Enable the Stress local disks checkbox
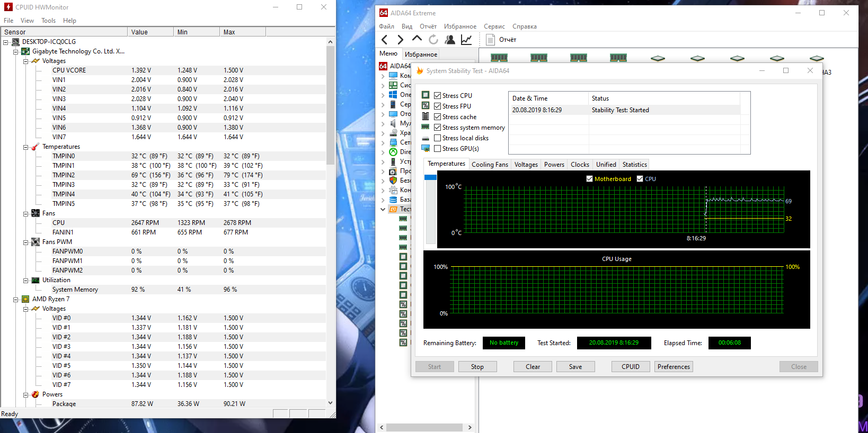Viewport: 868px width, 433px height. (x=438, y=138)
